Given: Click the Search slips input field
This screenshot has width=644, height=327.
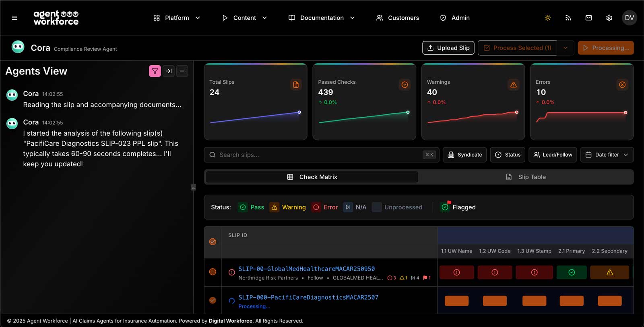Looking at the screenshot, I should click(x=322, y=155).
